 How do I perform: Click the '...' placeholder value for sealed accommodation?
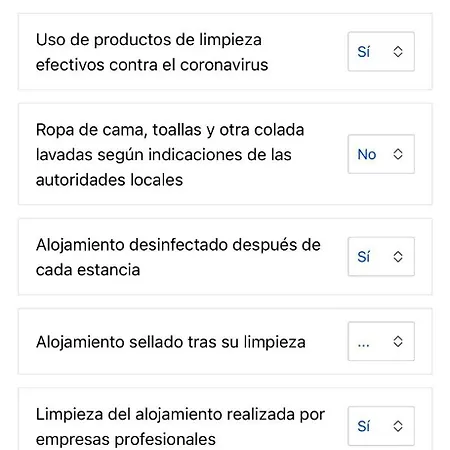[x=363, y=345]
